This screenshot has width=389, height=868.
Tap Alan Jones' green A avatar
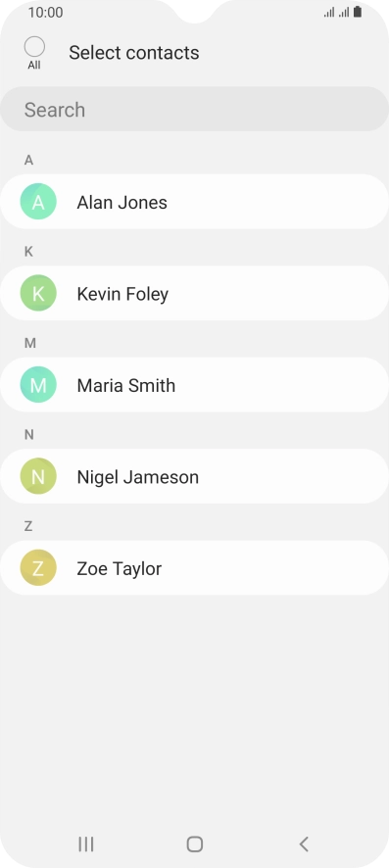38,202
